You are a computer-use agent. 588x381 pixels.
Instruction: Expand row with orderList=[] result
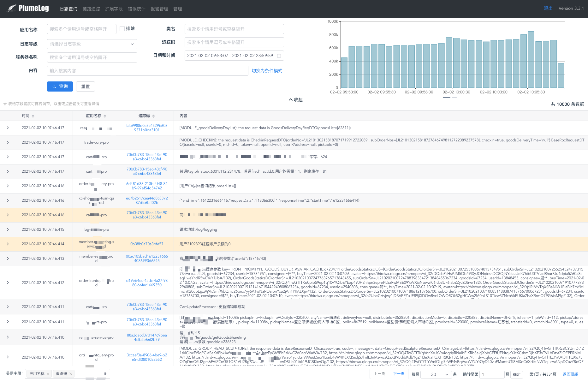pyautogui.click(x=8, y=186)
